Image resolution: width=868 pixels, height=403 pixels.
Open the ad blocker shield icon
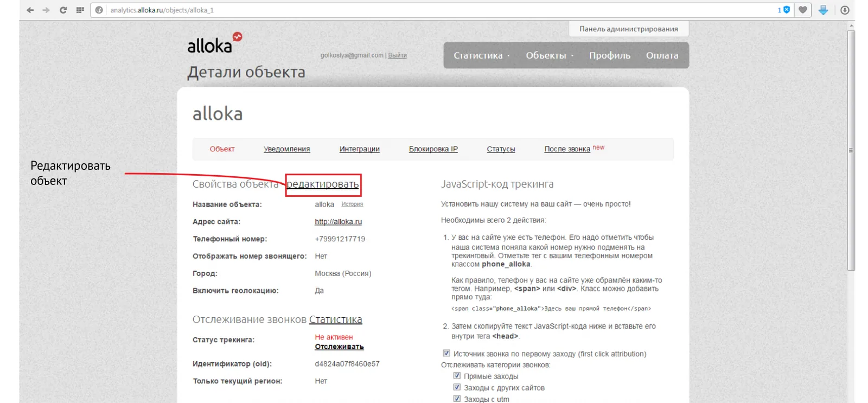pyautogui.click(x=787, y=10)
